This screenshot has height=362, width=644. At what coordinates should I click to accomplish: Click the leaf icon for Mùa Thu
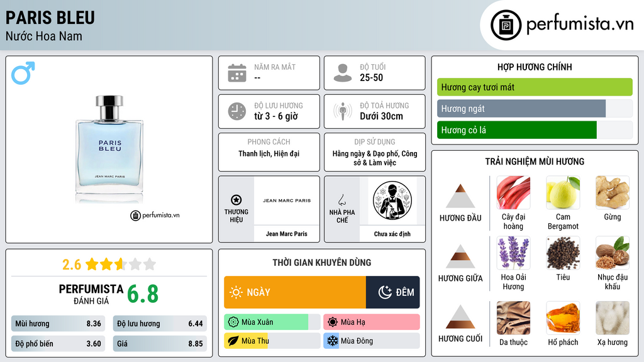click(233, 341)
